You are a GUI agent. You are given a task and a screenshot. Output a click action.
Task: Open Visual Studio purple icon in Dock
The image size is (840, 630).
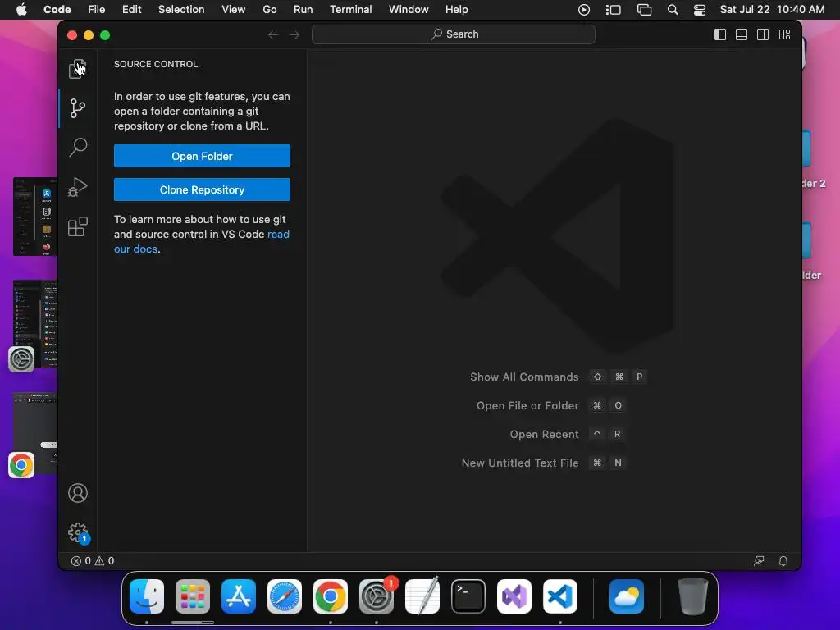514,596
